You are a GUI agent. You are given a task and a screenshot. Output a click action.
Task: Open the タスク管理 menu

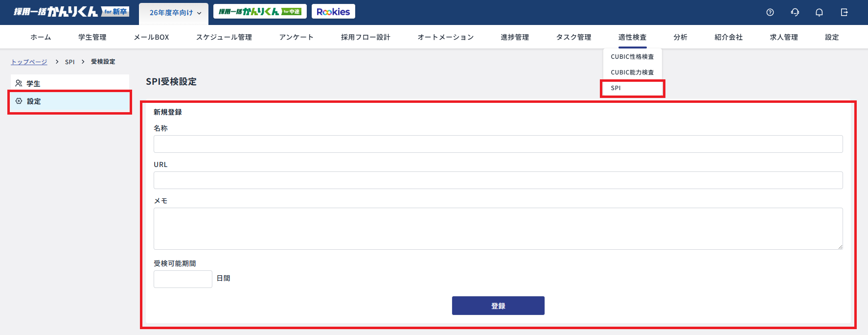[573, 37]
